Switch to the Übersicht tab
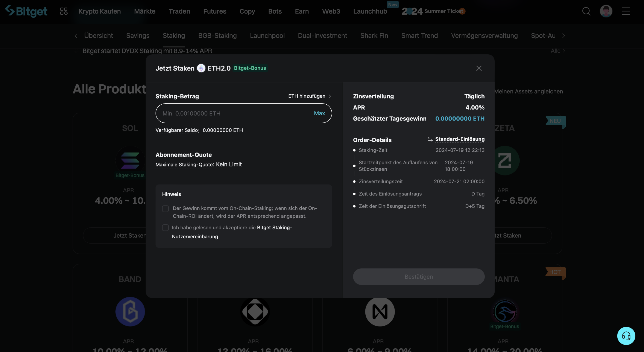 (99, 35)
